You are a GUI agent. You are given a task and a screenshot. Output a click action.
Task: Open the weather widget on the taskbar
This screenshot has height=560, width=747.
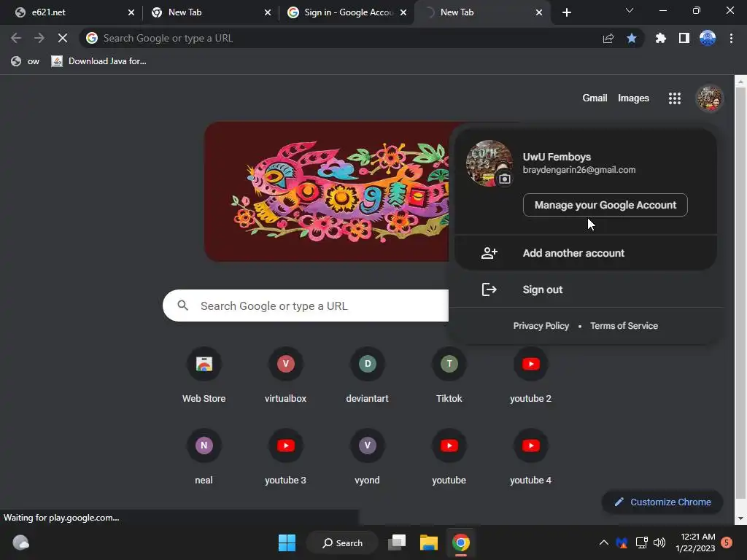coord(20,542)
